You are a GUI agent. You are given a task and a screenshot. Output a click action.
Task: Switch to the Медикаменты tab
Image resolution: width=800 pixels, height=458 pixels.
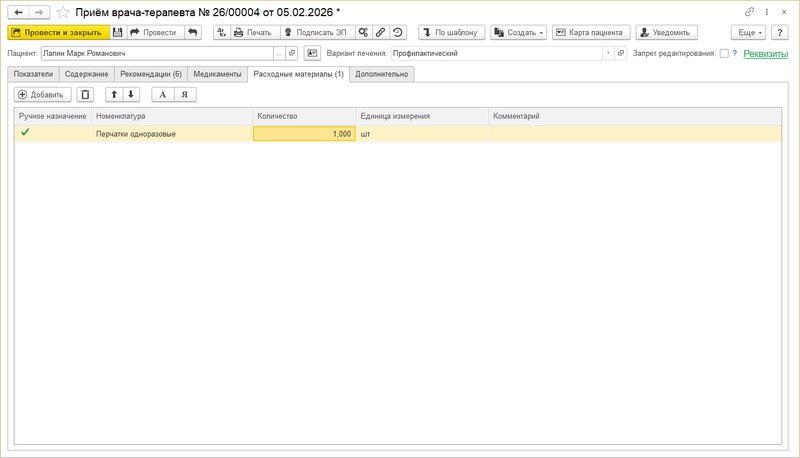pyautogui.click(x=217, y=74)
